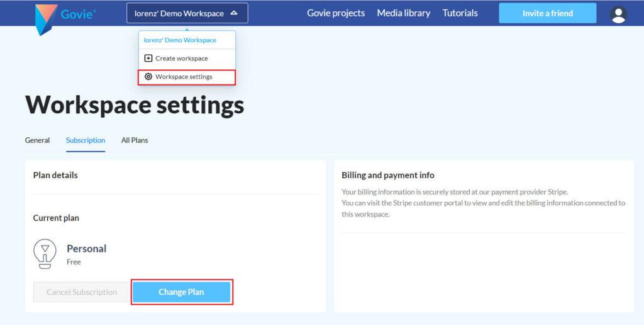Click the Cancel Subscription button
This screenshot has width=644, height=325.
click(x=82, y=292)
